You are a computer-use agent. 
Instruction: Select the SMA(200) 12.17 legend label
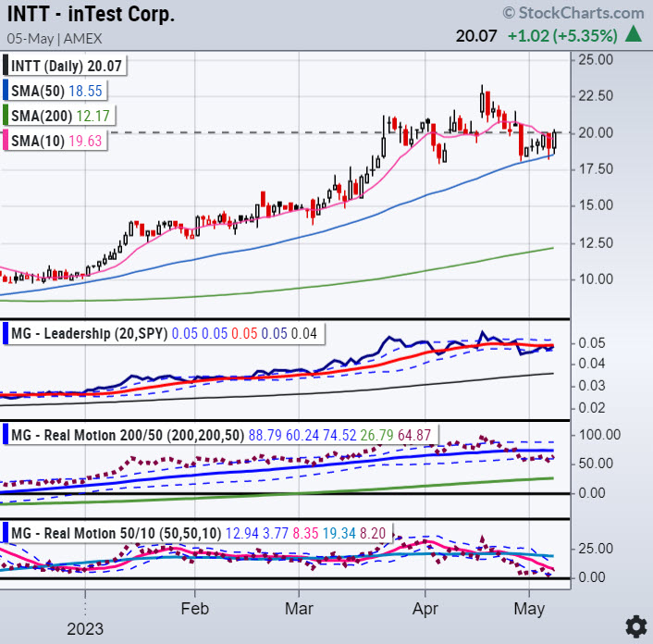click(61, 117)
